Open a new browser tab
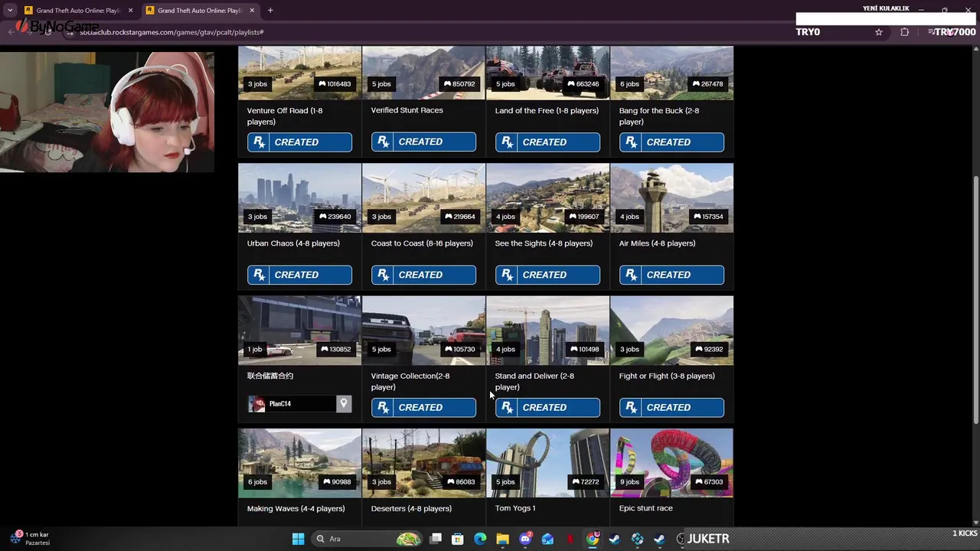Image resolution: width=980 pixels, height=551 pixels. (x=270, y=11)
